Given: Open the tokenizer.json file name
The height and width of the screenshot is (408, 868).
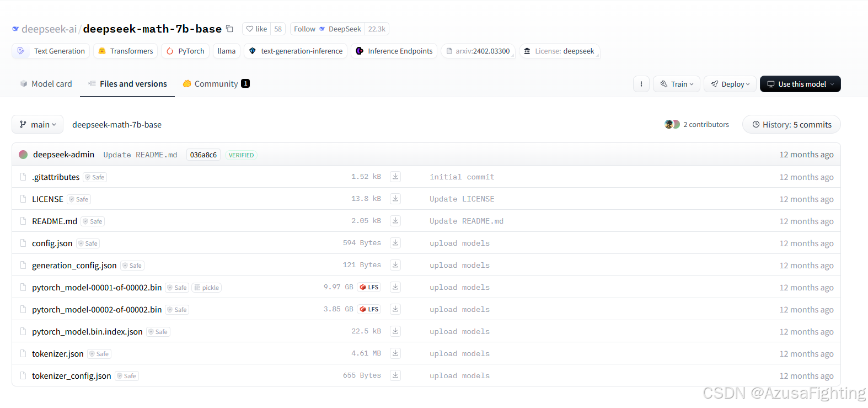Looking at the screenshot, I should 58,353.
